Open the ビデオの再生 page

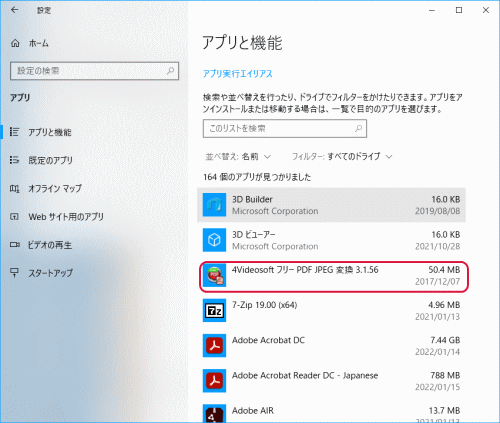[x=50, y=245]
